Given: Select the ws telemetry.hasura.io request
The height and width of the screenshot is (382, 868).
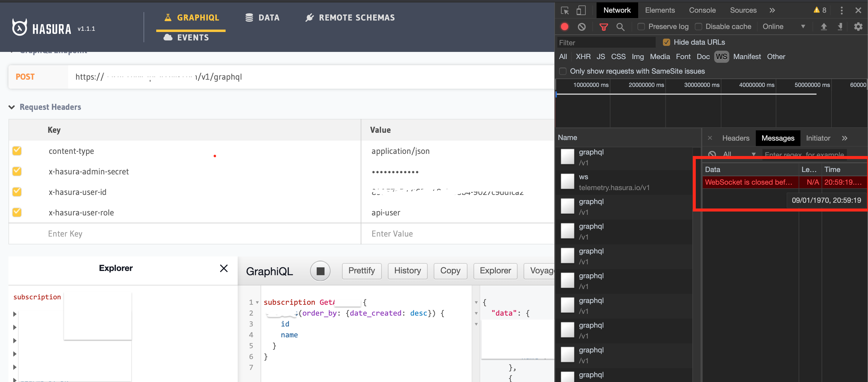Looking at the screenshot, I should point(624,182).
